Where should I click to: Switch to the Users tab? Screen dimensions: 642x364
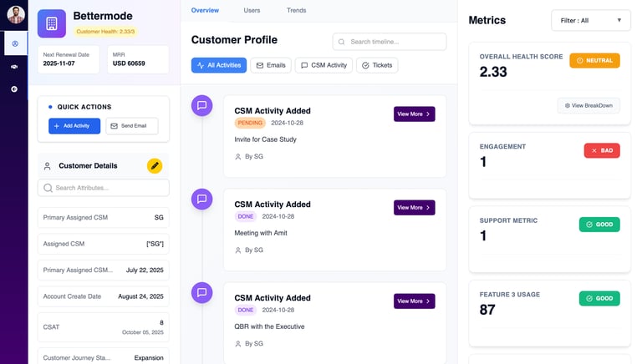pyautogui.click(x=252, y=10)
